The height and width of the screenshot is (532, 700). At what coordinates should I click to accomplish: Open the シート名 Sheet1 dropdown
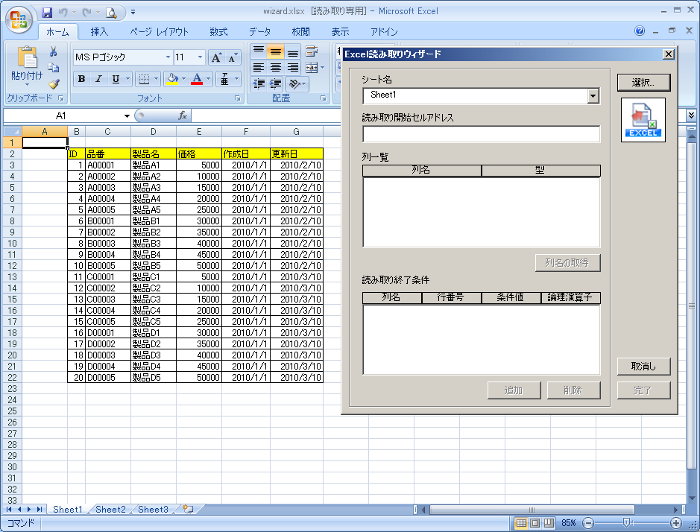[x=593, y=96]
